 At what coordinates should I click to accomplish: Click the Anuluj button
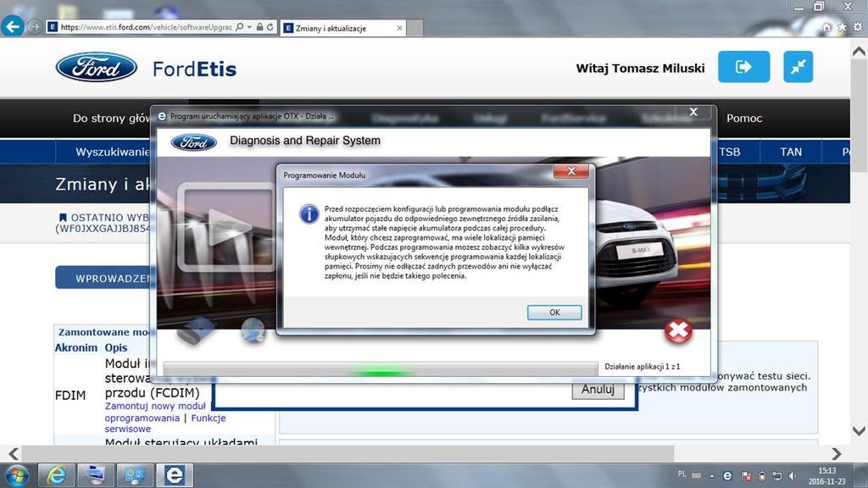[x=598, y=390]
